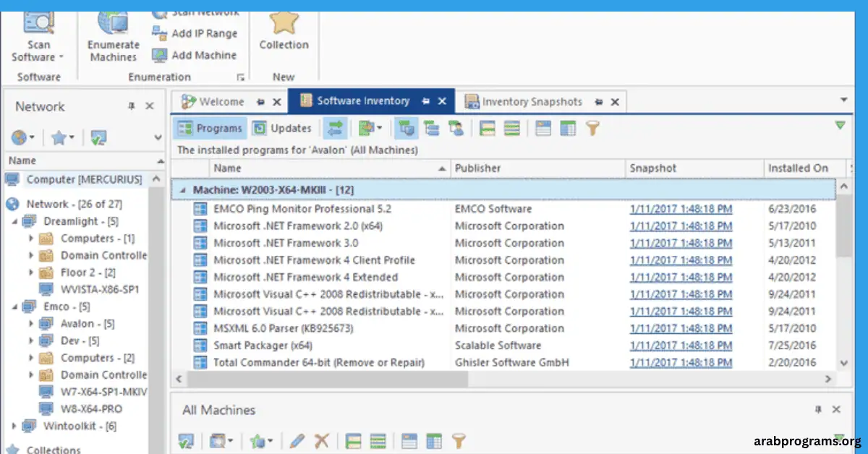This screenshot has height=454, width=868.
Task: Pin the Network panel
Action: [x=131, y=106]
